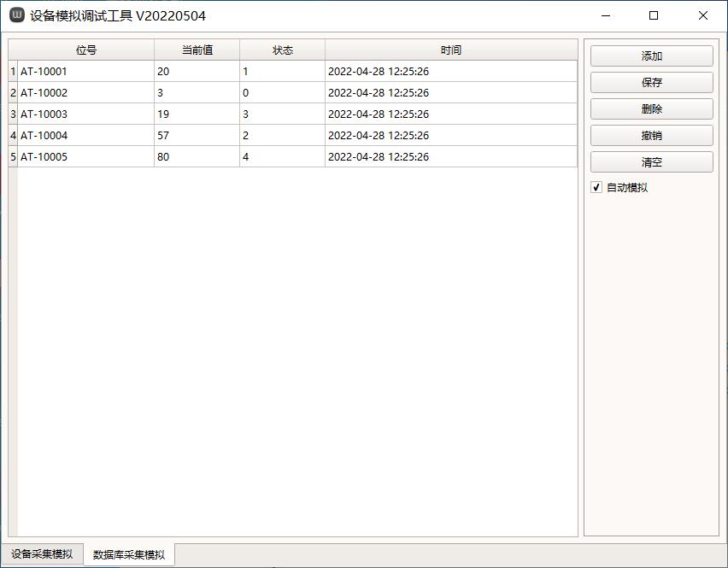The height and width of the screenshot is (568, 728).
Task: Click the 清空 button
Action: [651, 162]
